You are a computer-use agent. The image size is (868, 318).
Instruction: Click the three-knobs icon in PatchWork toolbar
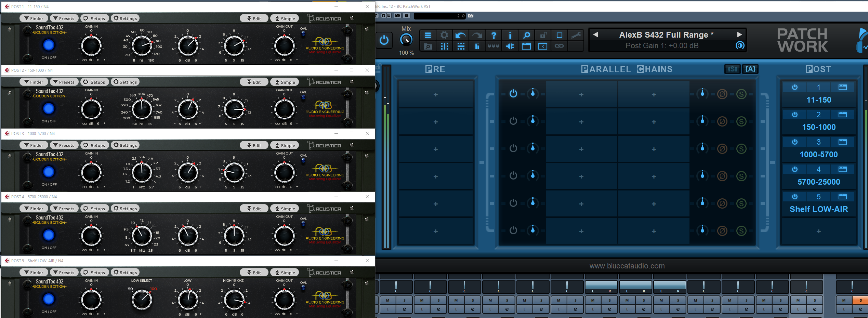(493, 46)
